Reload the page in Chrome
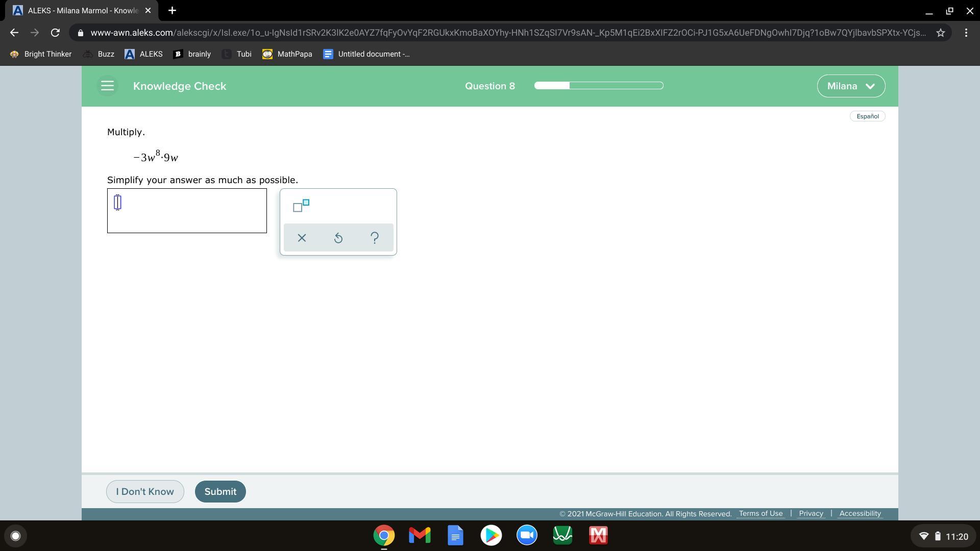This screenshot has width=980, height=551. pyautogui.click(x=55, y=33)
